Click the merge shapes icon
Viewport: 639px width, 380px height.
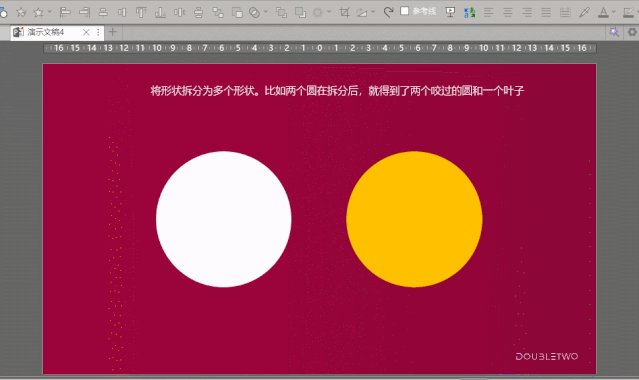254,12
